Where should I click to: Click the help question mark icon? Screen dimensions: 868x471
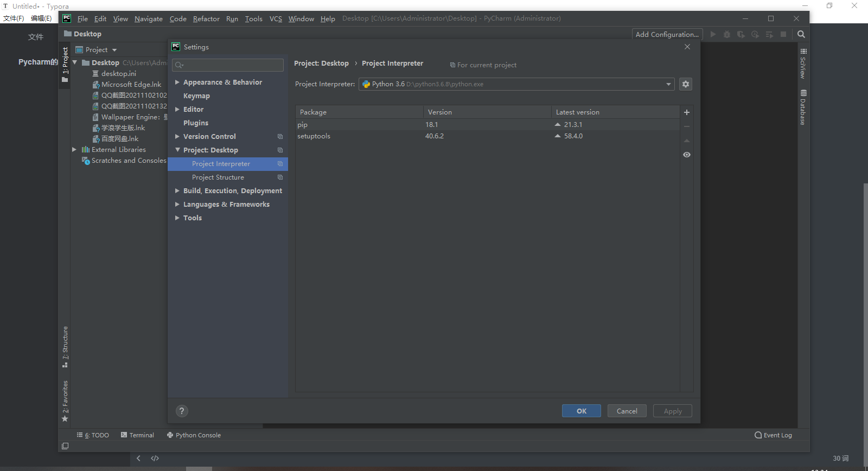coord(182,411)
